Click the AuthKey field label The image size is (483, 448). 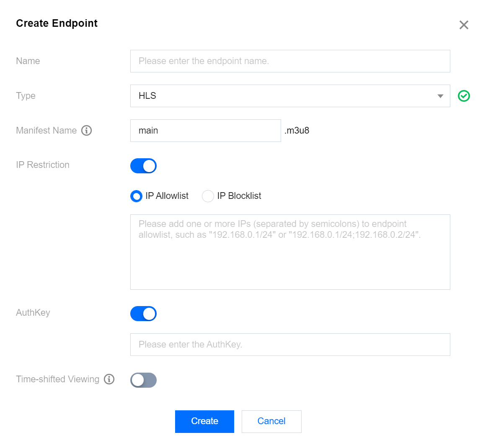[33, 313]
